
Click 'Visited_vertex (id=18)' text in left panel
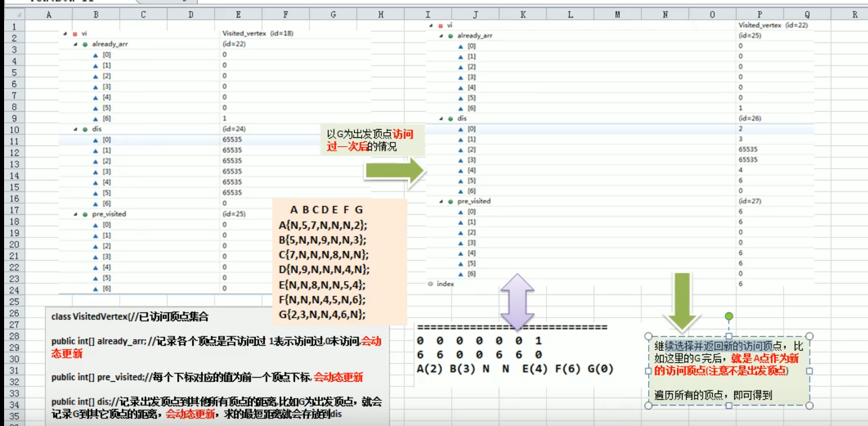tap(258, 34)
